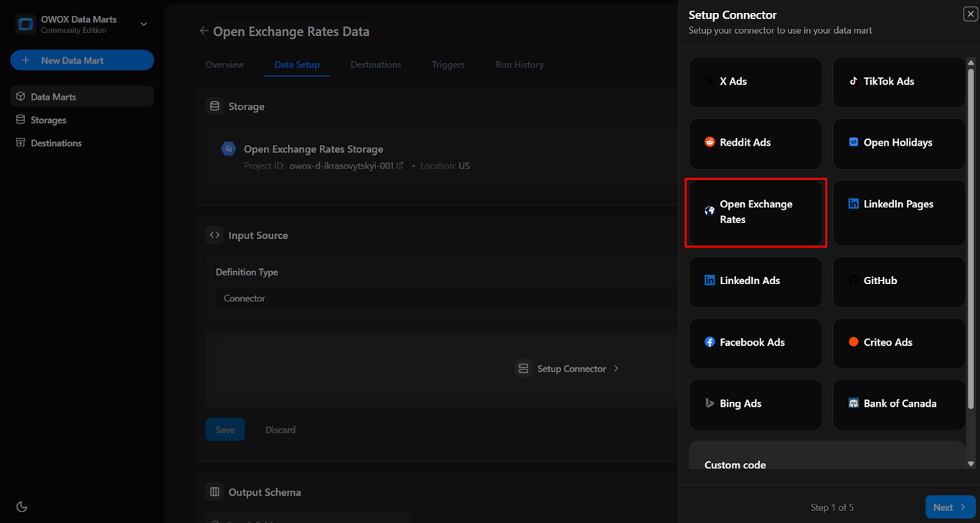The width and height of the screenshot is (980, 523).
Task: Click the BigQuery icon beside Open Exchange Rates Storage
Action: coord(228,149)
